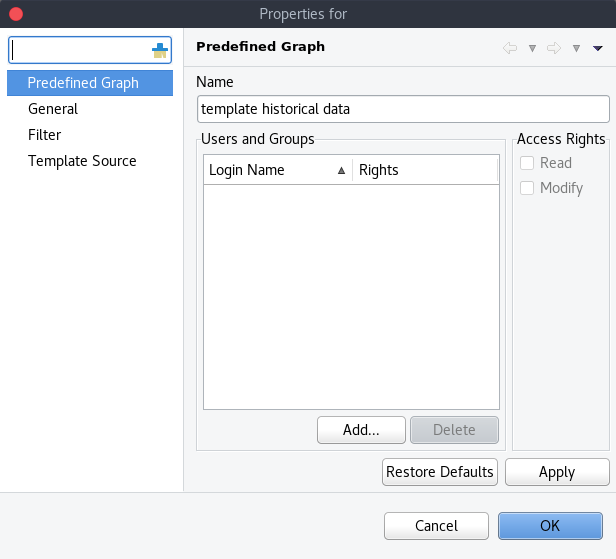Confirm the dialog with OK button

(550, 526)
